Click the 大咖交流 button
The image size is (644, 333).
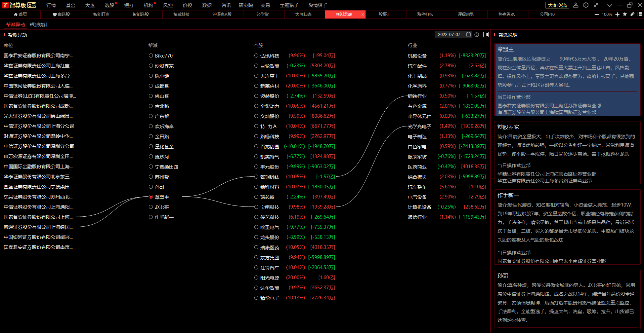click(x=557, y=5)
